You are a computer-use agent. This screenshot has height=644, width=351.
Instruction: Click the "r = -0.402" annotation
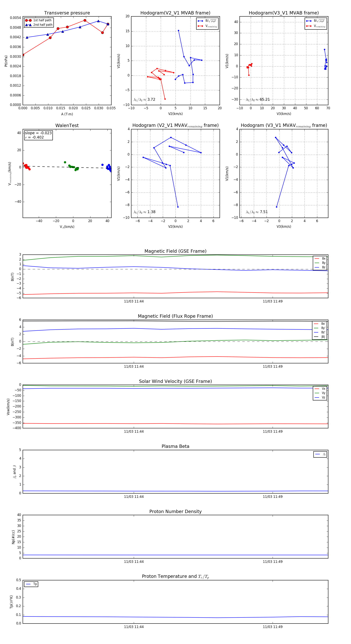[x=35, y=137]
